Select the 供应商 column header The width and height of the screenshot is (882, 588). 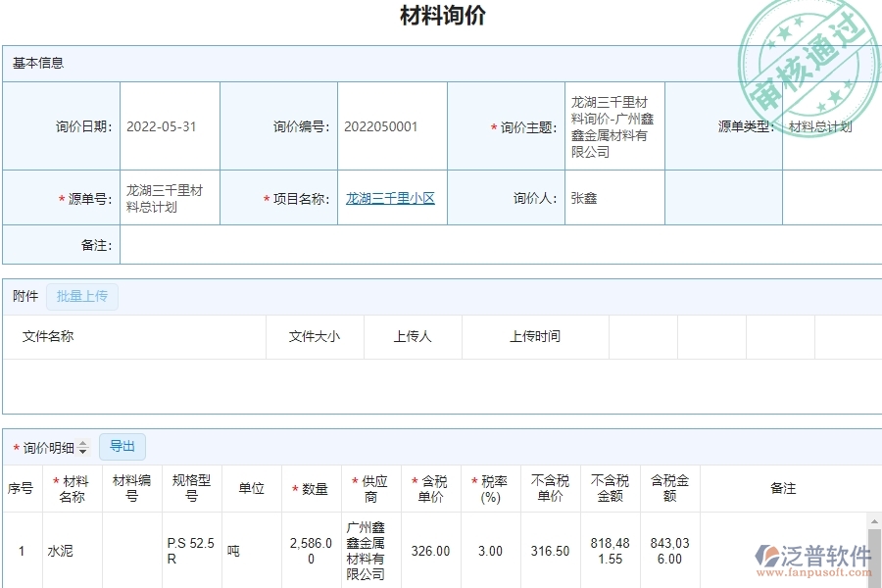point(370,487)
